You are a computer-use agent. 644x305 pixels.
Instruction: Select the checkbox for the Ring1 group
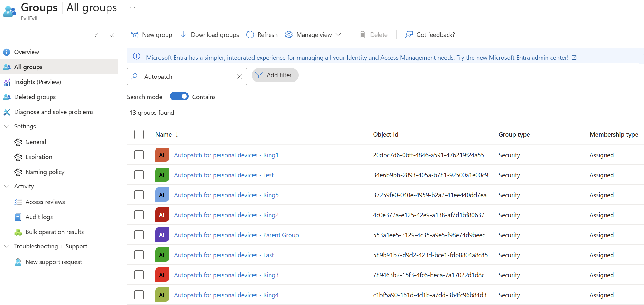pos(139,155)
